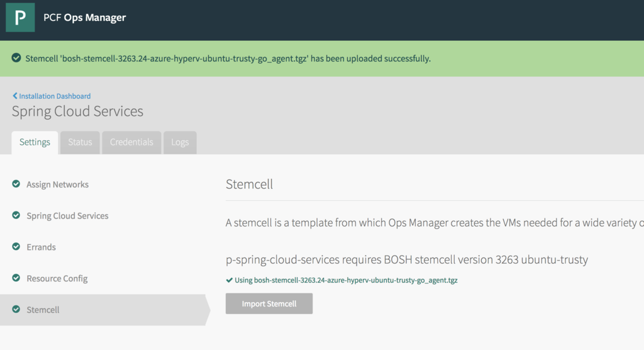Click the checkmark icon beside sidebar Stemcell

16,309
